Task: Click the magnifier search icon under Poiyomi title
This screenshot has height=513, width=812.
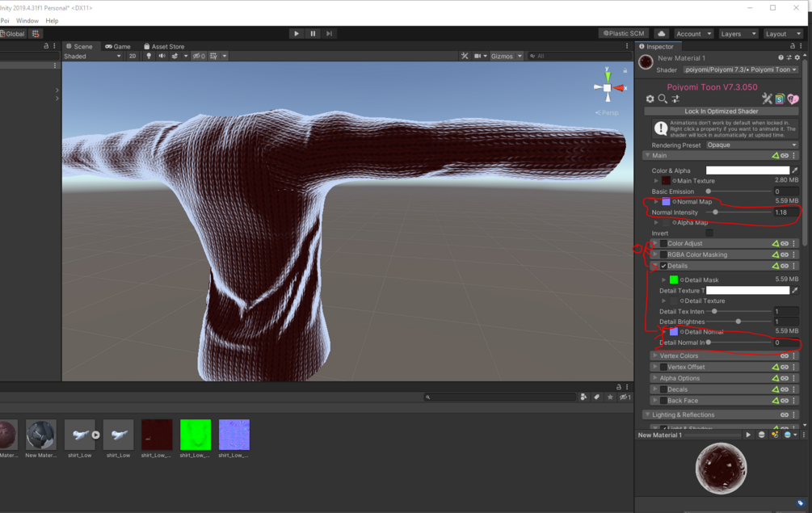Action: 663,99
